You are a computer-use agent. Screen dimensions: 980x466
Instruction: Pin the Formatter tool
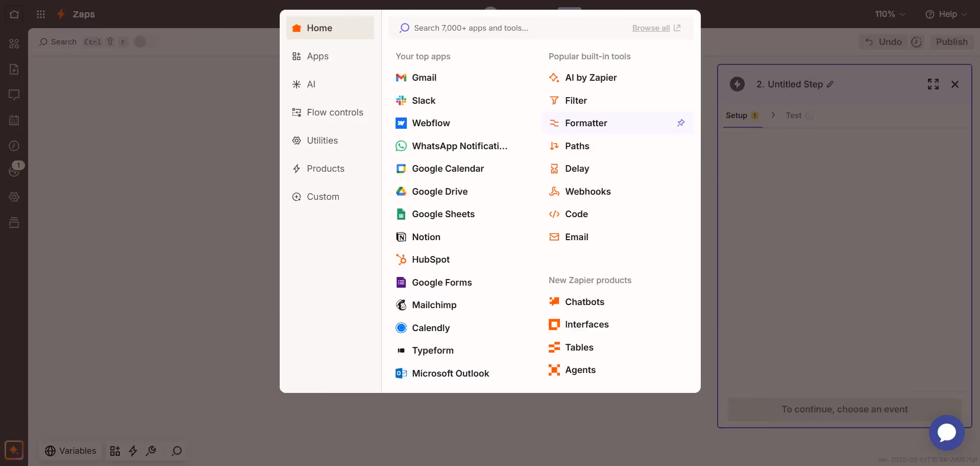681,123
